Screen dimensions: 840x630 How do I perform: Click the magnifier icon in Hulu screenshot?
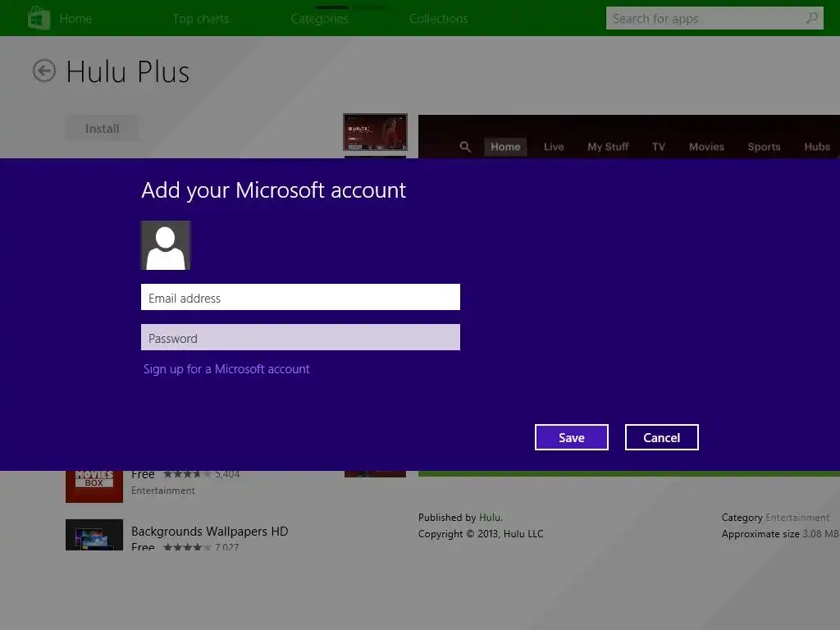click(x=465, y=147)
